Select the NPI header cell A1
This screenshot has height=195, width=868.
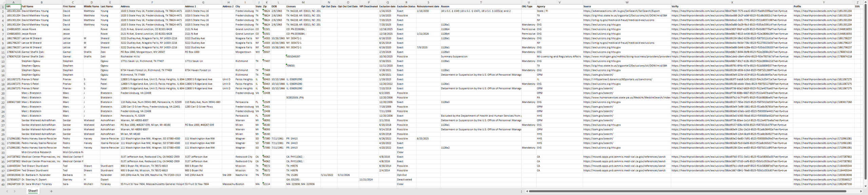click(x=13, y=6)
